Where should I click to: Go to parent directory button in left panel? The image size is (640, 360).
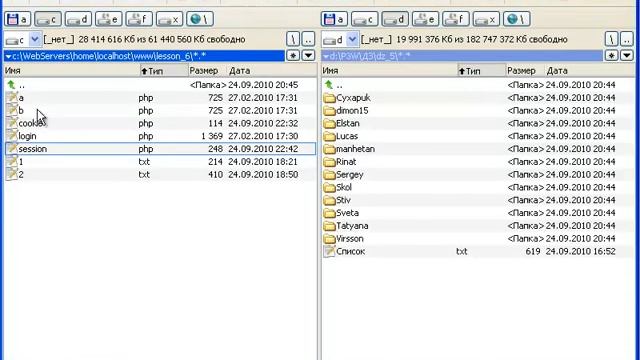click(309, 40)
